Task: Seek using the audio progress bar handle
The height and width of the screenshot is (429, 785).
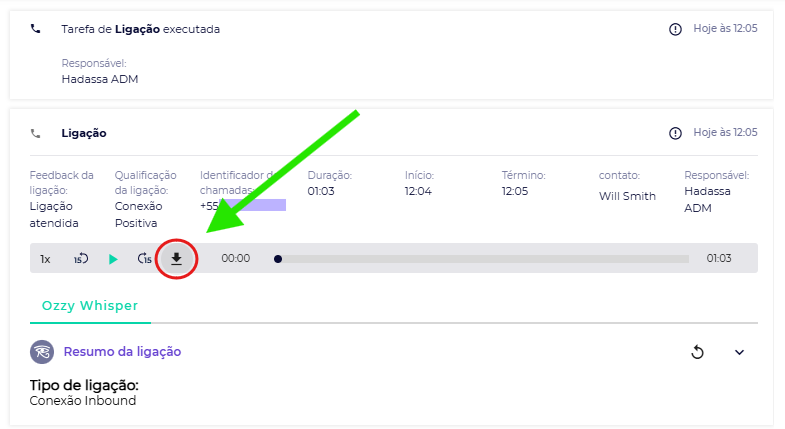Action: [x=278, y=259]
